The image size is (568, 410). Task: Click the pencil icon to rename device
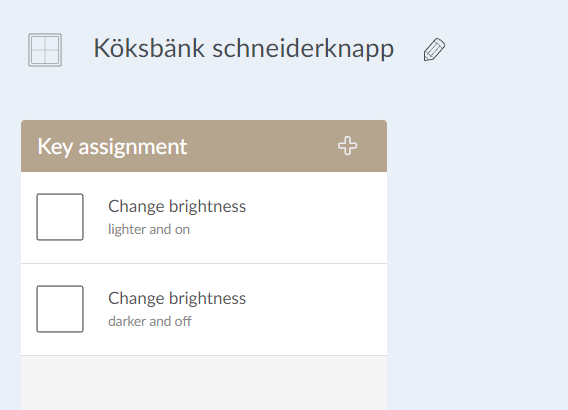coord(434,49)
